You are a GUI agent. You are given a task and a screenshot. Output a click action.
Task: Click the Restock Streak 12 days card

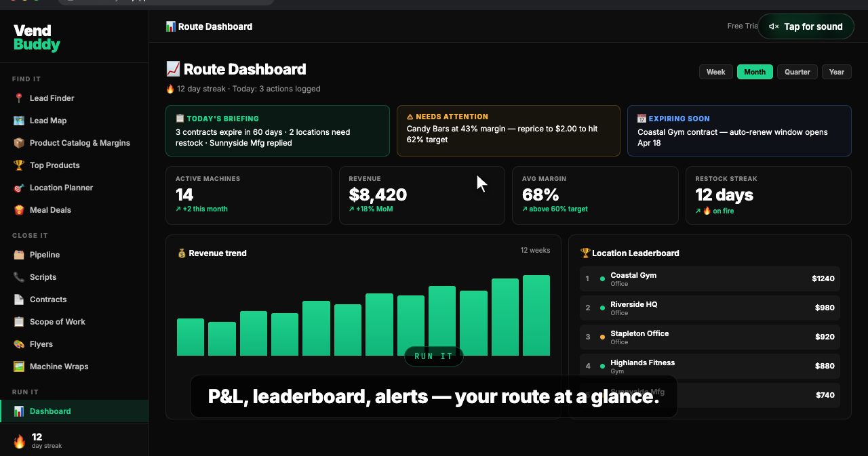point(768,195)
